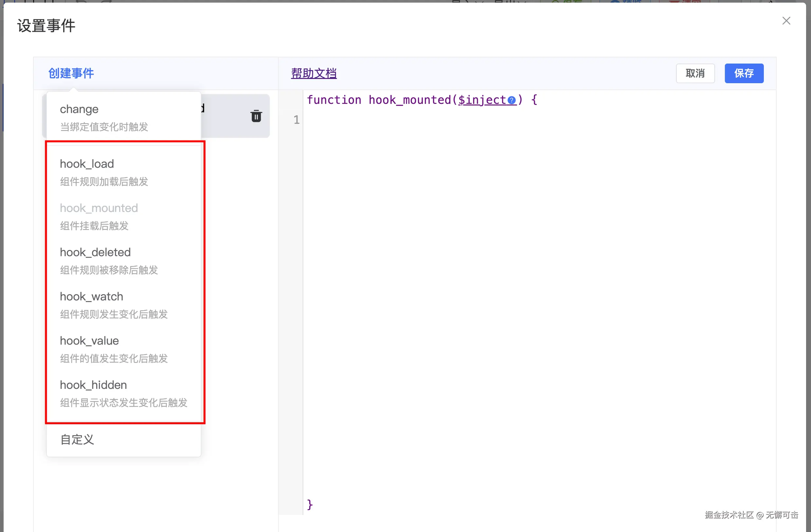Screen dimensions: 811x532
Task: Click line number 1 in gutter
Action: tap(296, 120)
